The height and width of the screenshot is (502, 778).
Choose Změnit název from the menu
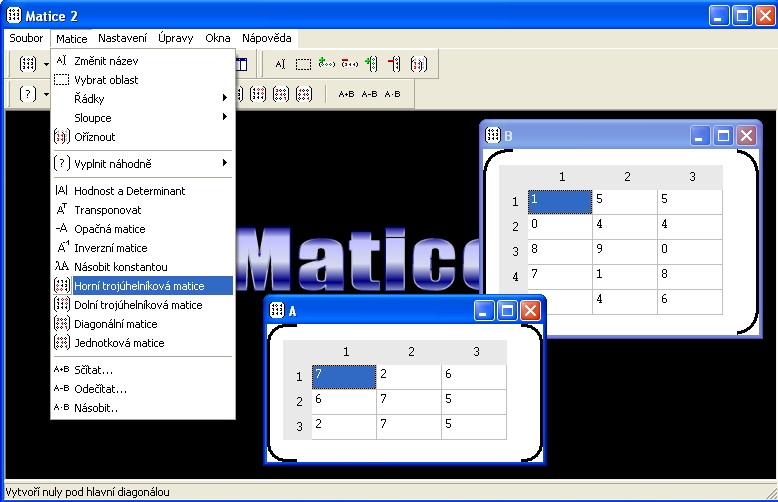(143, 61)
